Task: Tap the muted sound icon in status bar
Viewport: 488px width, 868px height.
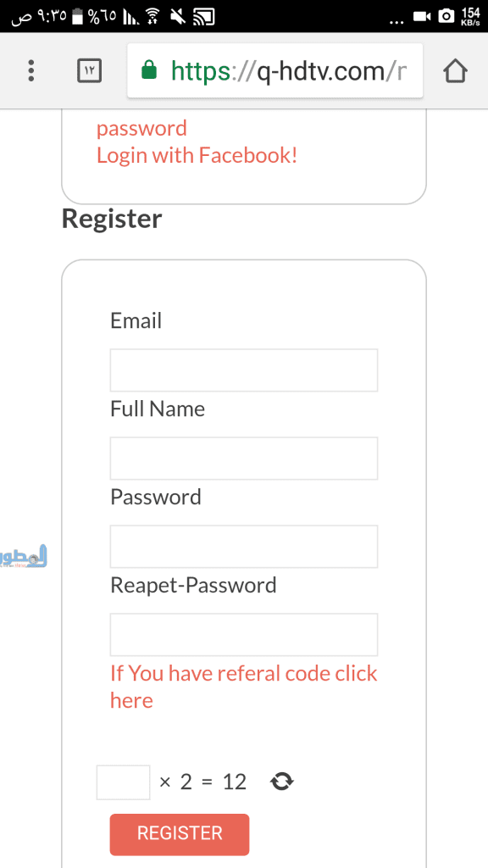Action: point(178,18)
